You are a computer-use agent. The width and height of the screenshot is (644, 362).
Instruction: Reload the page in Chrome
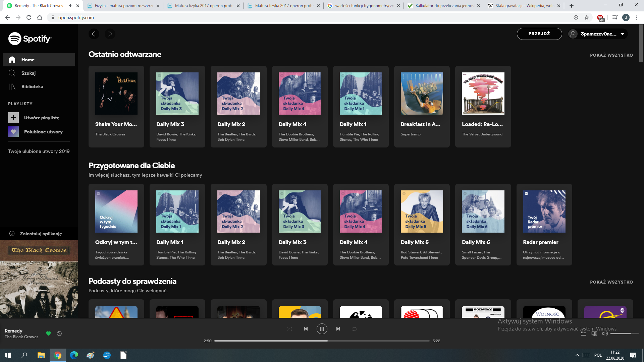click(29, 17)
